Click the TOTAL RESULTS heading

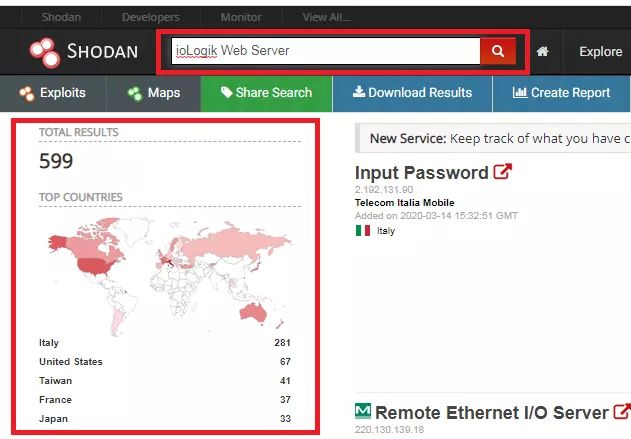tap(79, 132)
